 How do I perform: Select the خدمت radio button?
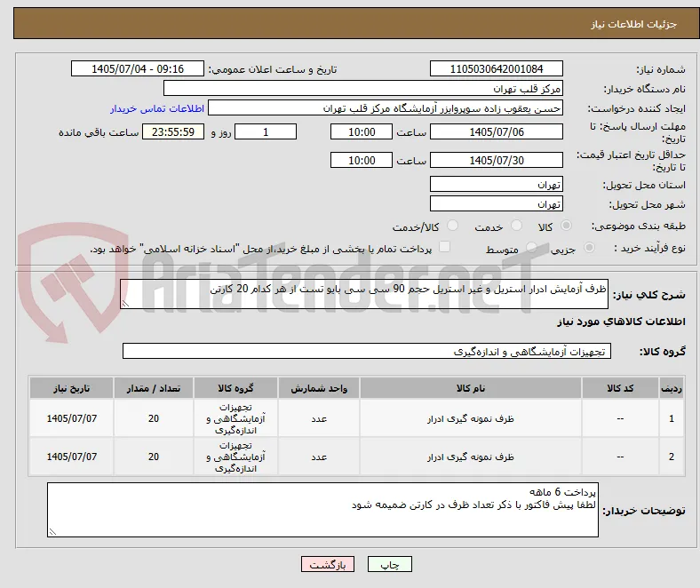516,226
